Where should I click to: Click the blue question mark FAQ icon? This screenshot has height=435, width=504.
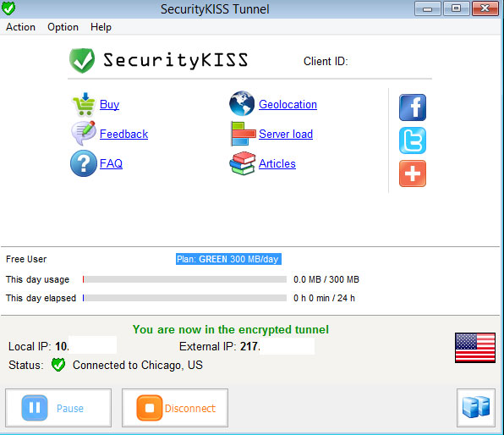(83, 163)
